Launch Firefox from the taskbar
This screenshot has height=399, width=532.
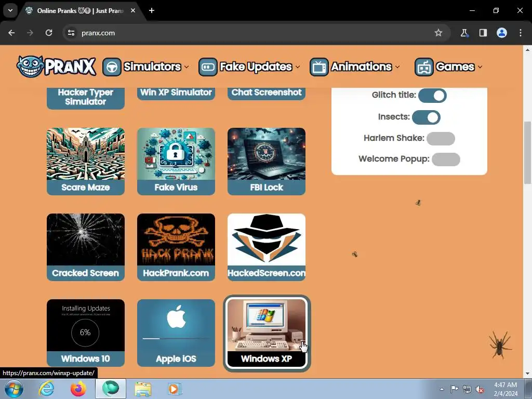78,389
